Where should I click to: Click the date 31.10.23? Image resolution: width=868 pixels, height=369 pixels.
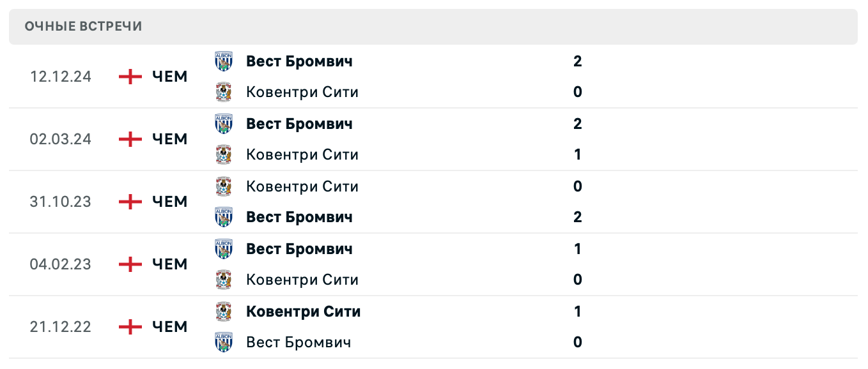(x=61, y=201)
